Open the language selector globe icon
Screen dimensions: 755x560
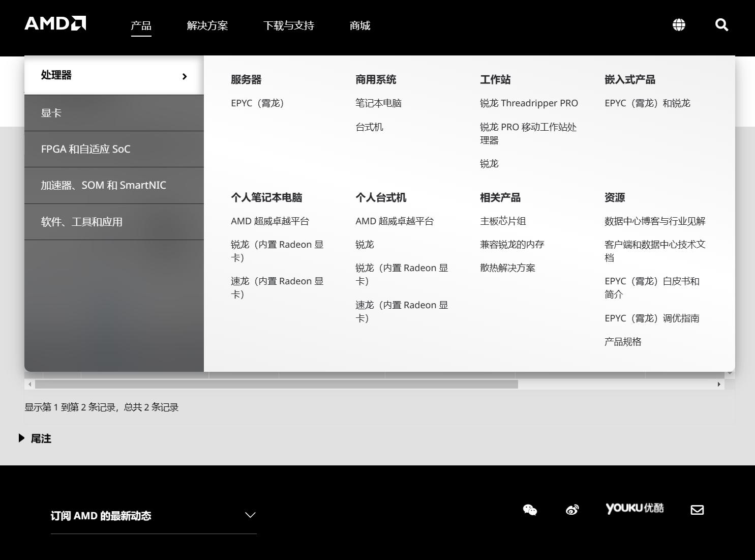pos(678,24)
